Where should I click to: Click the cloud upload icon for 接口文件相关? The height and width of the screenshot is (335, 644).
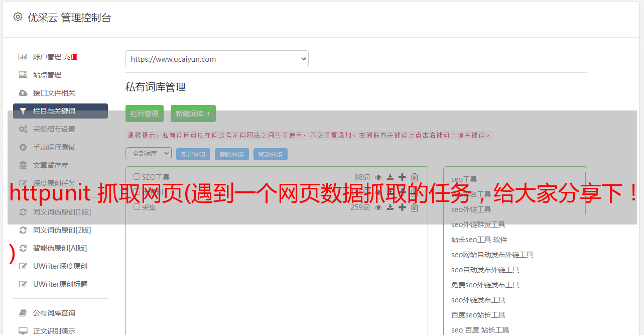tap(23, 93)
